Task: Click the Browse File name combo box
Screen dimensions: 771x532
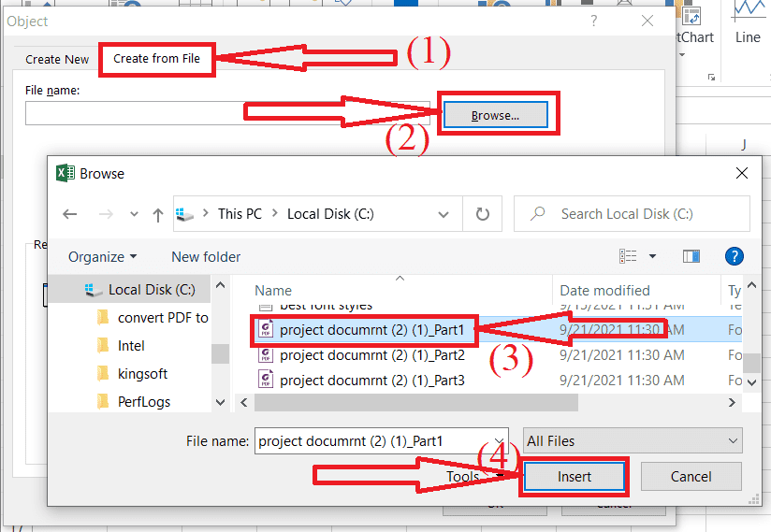Action: coord(382,440)
